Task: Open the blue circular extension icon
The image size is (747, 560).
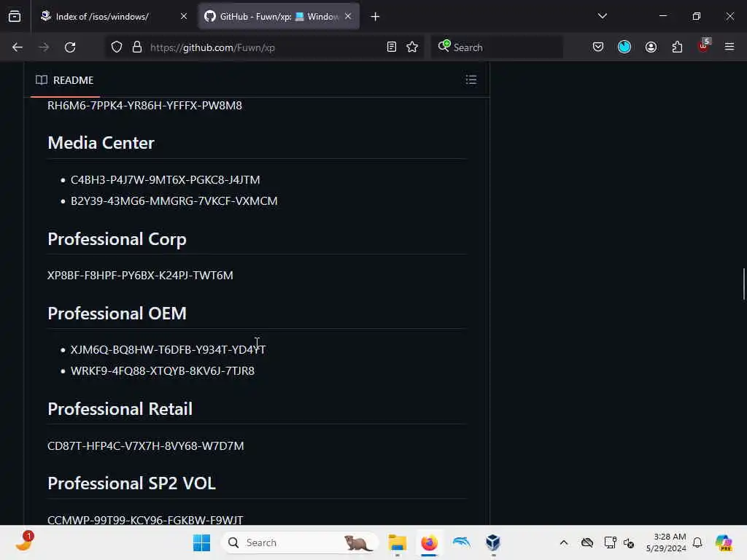Action: click(624, 47)
